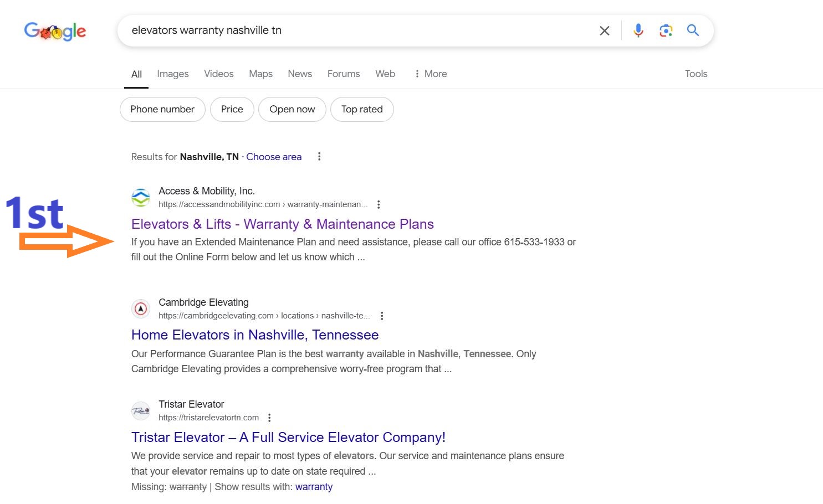The height and width of the screenshot is (504, 823).
Task: Open Elevators & Lifts Warranty & Maintenance Plans link
Action: click(283, 224)
